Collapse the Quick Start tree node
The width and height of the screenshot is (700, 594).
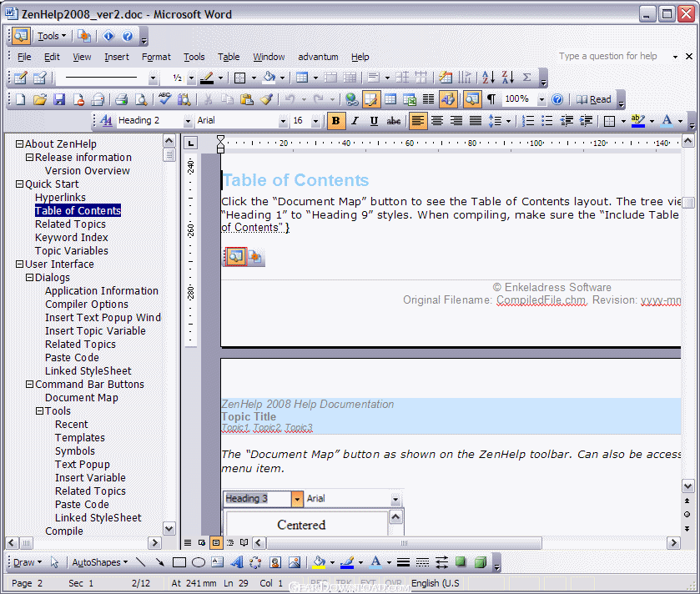pos(19,184)
